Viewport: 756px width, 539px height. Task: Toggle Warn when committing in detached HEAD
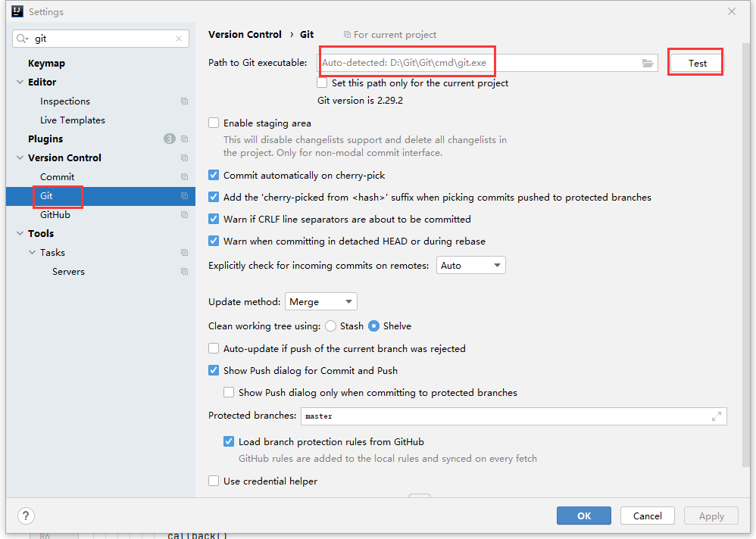(x=214, y=241)
